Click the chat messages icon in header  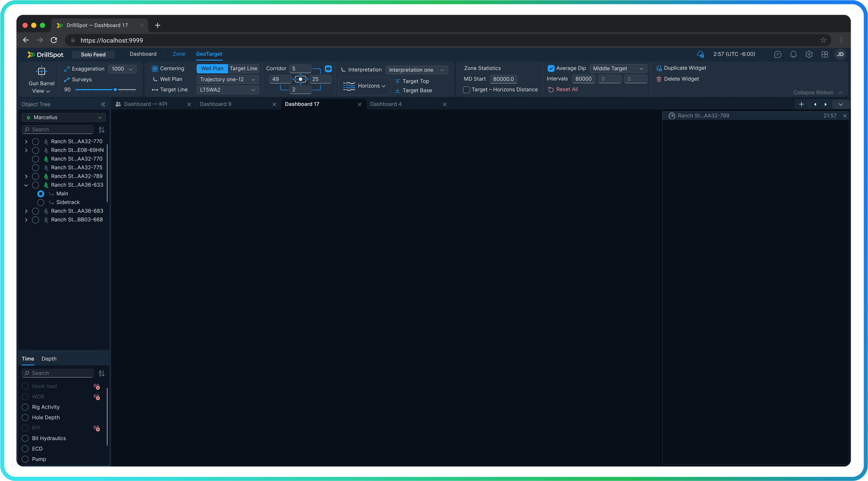[778, 54]
